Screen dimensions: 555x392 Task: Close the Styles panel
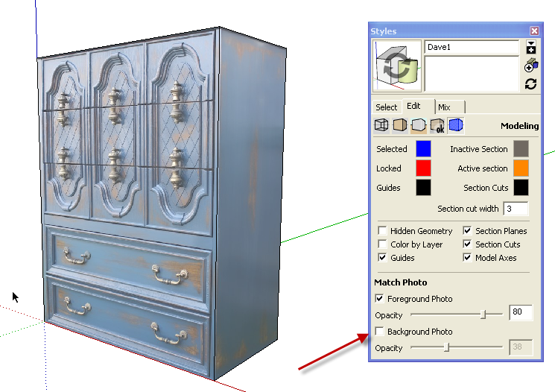pos(534,31)
